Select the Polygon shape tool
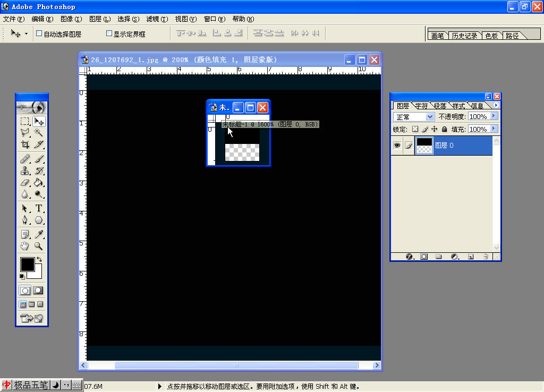The height and width of the screenshot is (392, 544). (38, 220)
